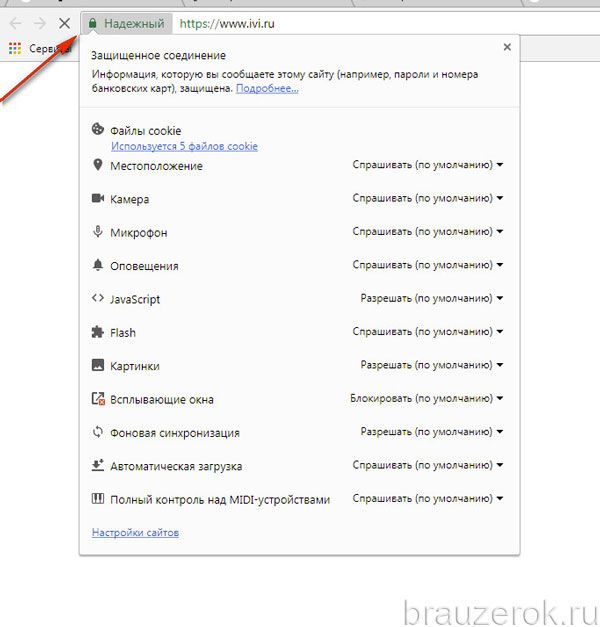Screen dimensions: 600x627
Task: Open the Камера permission dropdown
Action: 428,198
